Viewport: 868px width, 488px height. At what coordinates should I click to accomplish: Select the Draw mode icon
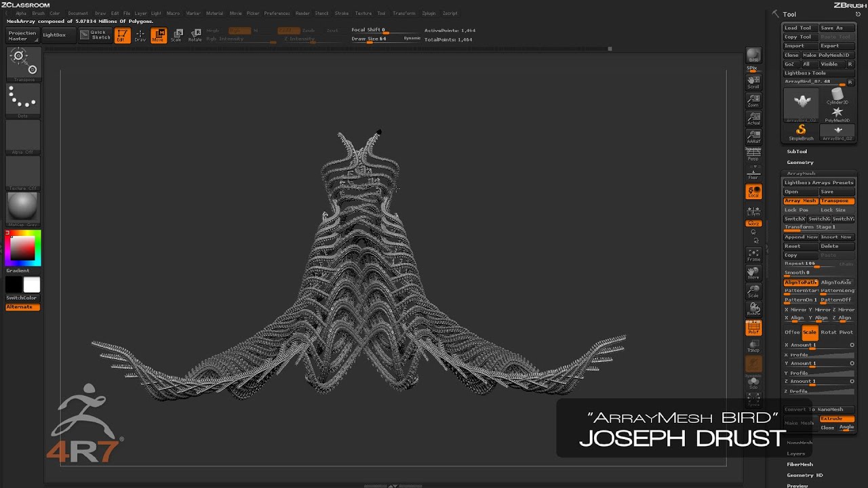pyautogui.click(x=140, y=35)
